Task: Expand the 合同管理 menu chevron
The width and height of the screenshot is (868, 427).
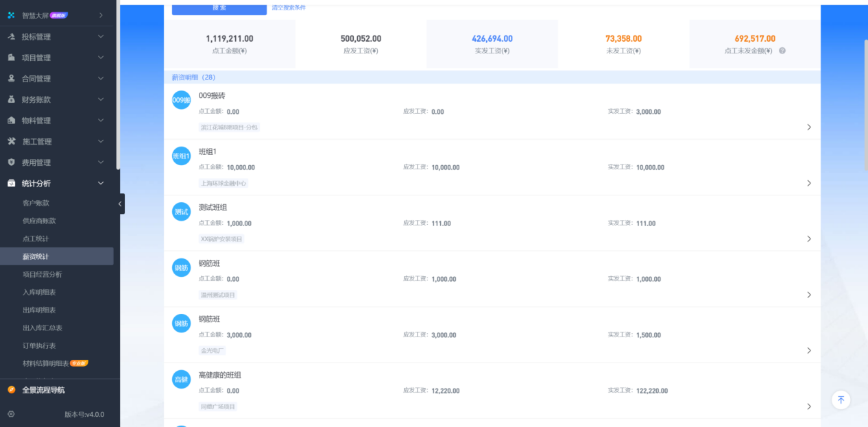Action: [x=101, y=79]
